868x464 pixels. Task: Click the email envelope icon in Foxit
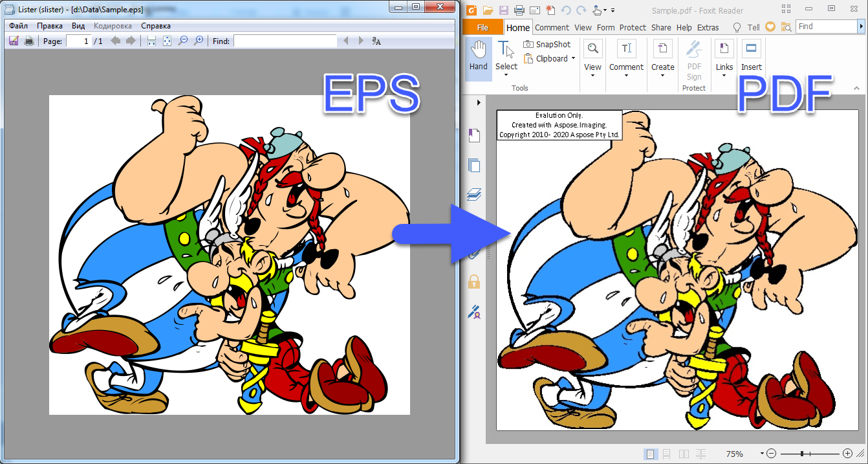coord(534,10)
